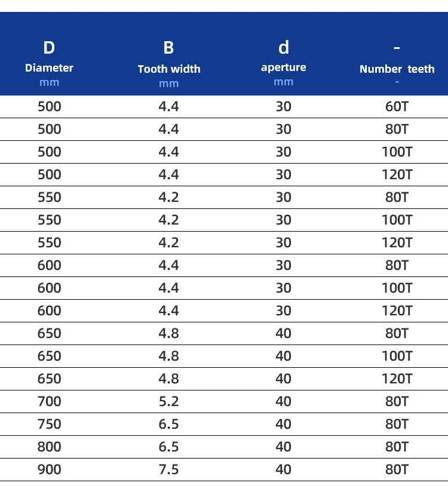The image size is (448, 486).
Task: Select the 7.5 tooth width value
Action: [x=169, y=469]
